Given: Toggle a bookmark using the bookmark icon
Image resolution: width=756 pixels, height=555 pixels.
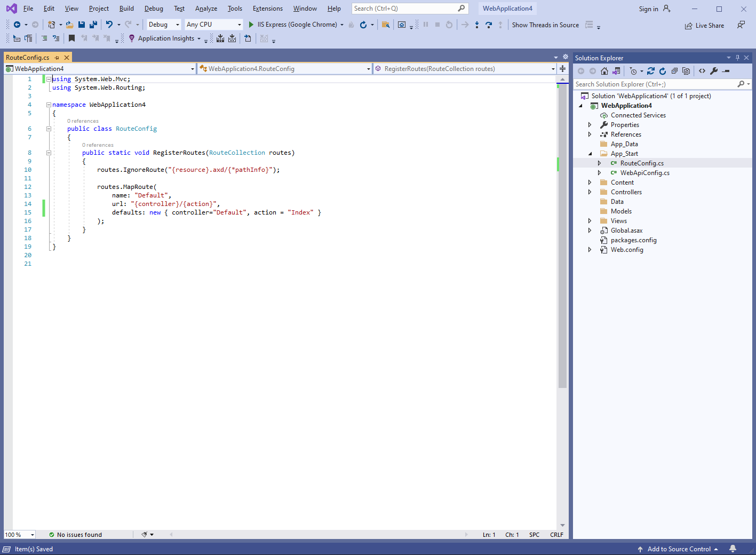Looking at the screenshot, I should coord(71,38).
